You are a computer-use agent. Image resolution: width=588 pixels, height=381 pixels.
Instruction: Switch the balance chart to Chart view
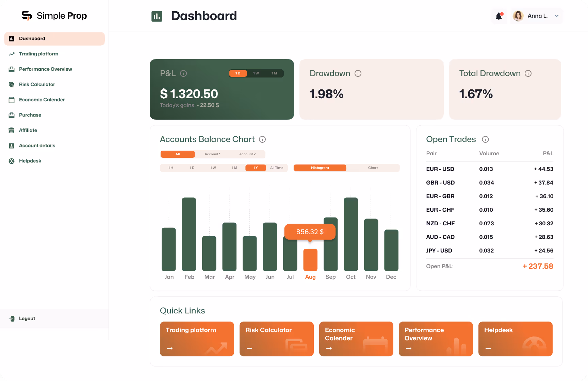click(x=373, y=168)
